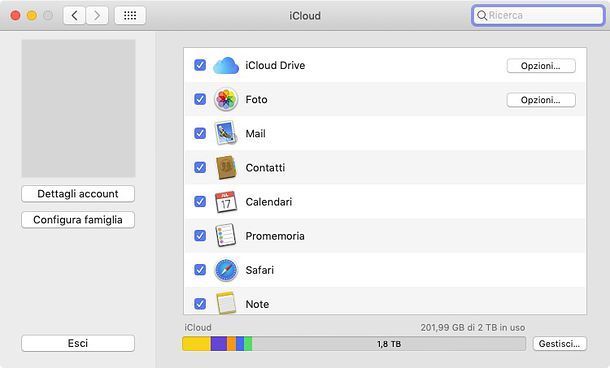Uncheck the Note checkbox

(200, 303)
